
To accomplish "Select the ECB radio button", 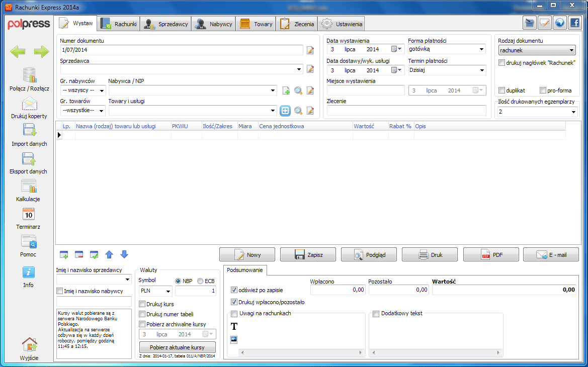I will [200, 281].
